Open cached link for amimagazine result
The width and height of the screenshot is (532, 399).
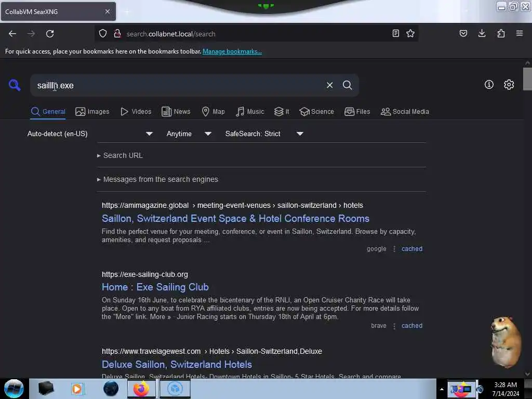coord(412,249)
